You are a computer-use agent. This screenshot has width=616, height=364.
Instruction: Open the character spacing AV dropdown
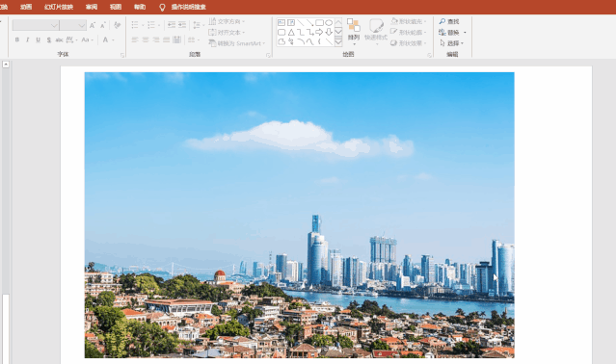tap(71, 39)
